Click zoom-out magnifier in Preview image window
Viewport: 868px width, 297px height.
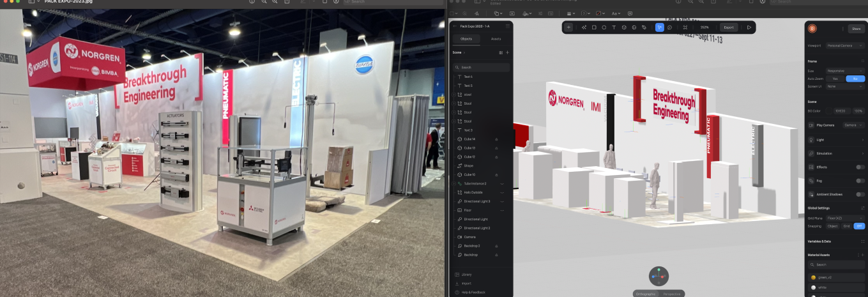[x=264, y=2]
